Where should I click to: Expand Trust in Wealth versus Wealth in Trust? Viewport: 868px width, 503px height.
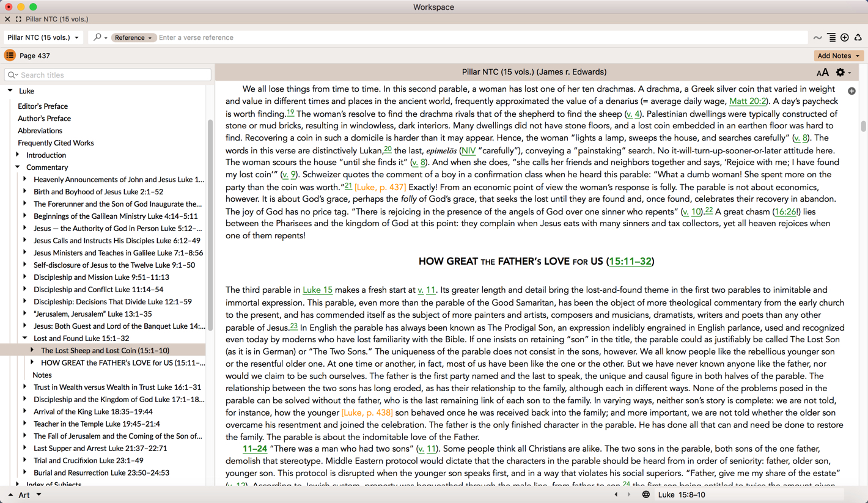(x=25, y=387)
